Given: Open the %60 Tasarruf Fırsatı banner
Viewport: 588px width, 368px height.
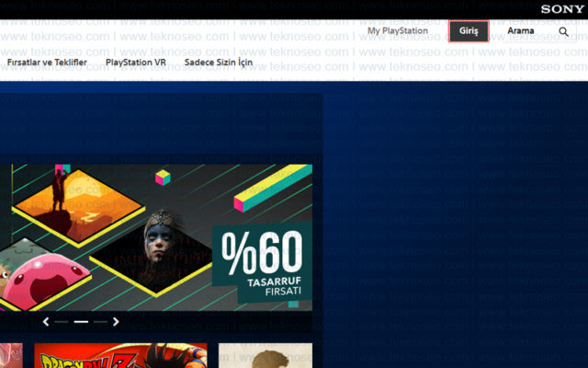Looking at the screenshot, I should click(x=156, y=237).
